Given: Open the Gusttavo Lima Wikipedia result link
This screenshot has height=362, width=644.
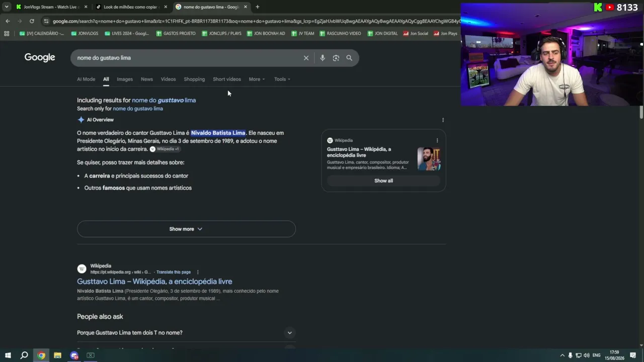Looking at the screenshot, I should [154, 282].
